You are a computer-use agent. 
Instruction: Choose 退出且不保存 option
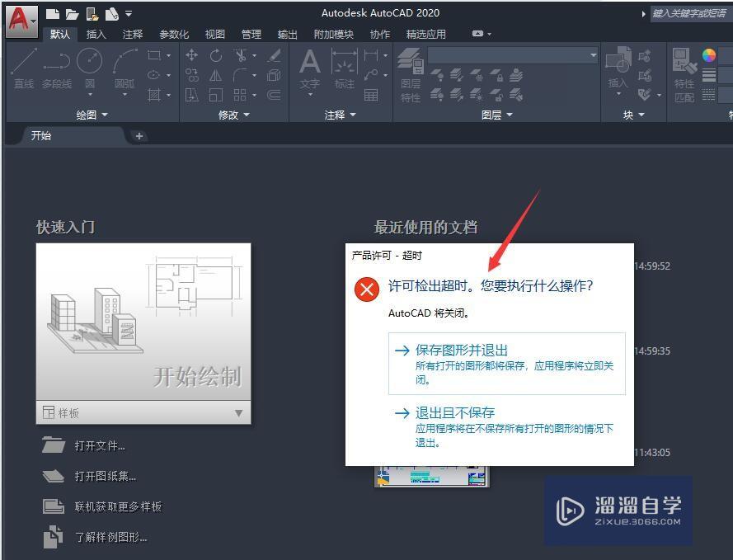(x=455, y=412)
